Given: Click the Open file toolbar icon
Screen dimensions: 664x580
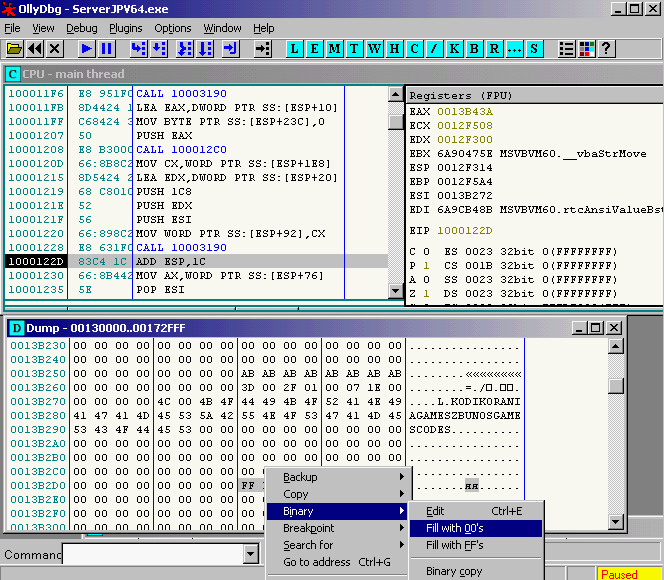Looking at the screenshot, I should click(x=14, y=48).
